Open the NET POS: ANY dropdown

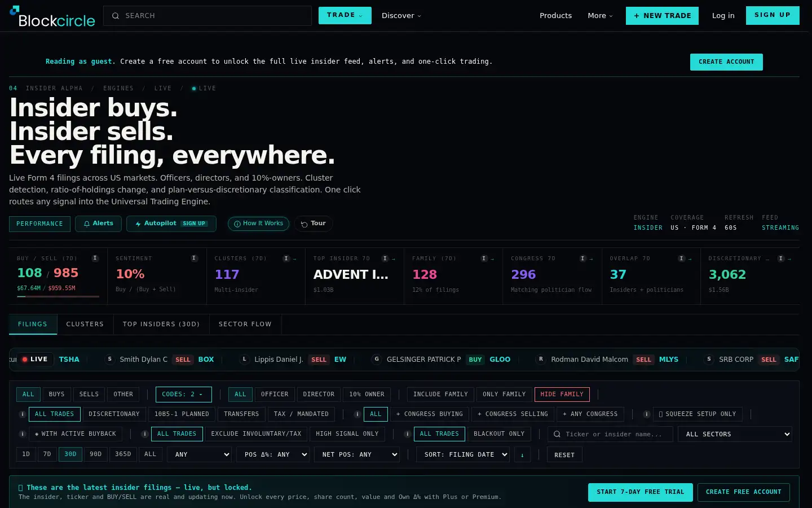357,454
